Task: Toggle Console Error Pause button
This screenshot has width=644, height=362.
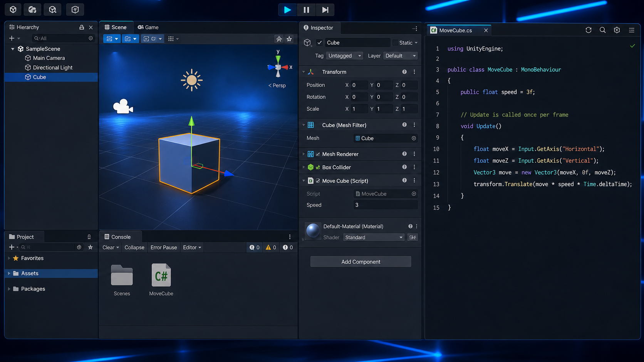Action: (164, 247)
